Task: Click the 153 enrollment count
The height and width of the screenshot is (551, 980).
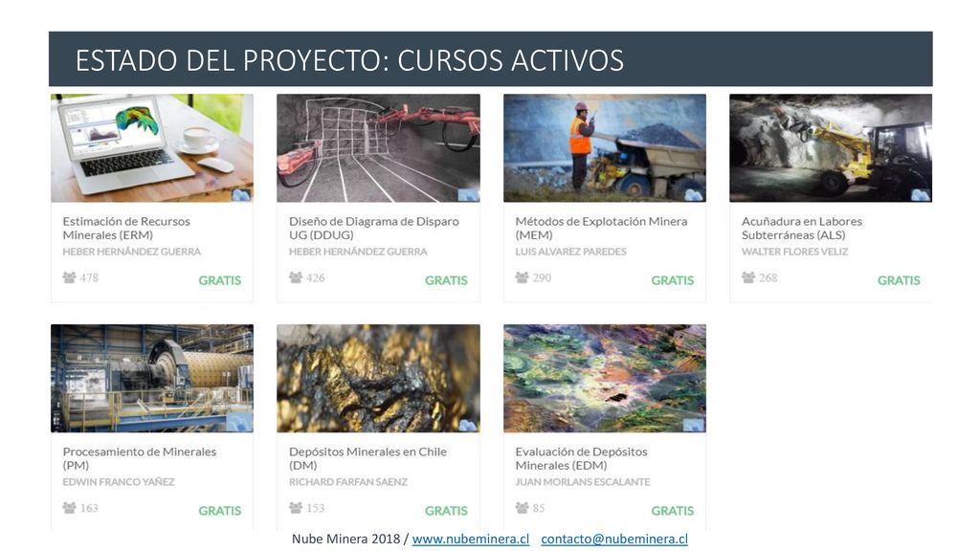Action: click(316, 507)
